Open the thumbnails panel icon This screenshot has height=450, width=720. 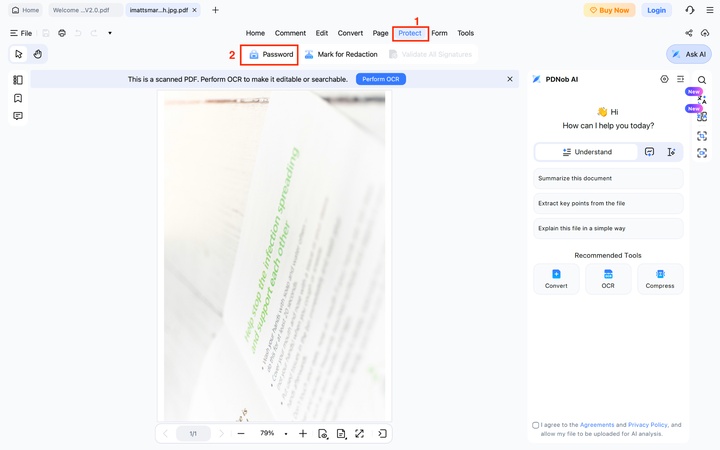pyautogui.click(x=18, y=80)
